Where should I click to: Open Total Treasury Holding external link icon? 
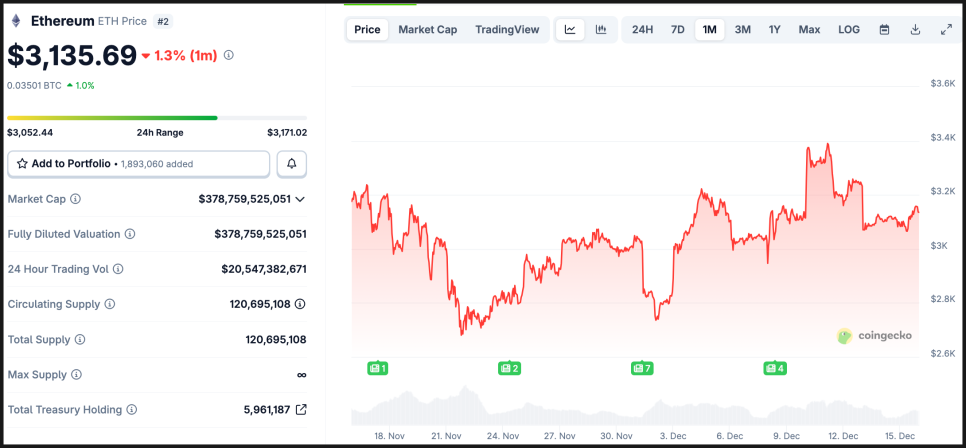301,409
